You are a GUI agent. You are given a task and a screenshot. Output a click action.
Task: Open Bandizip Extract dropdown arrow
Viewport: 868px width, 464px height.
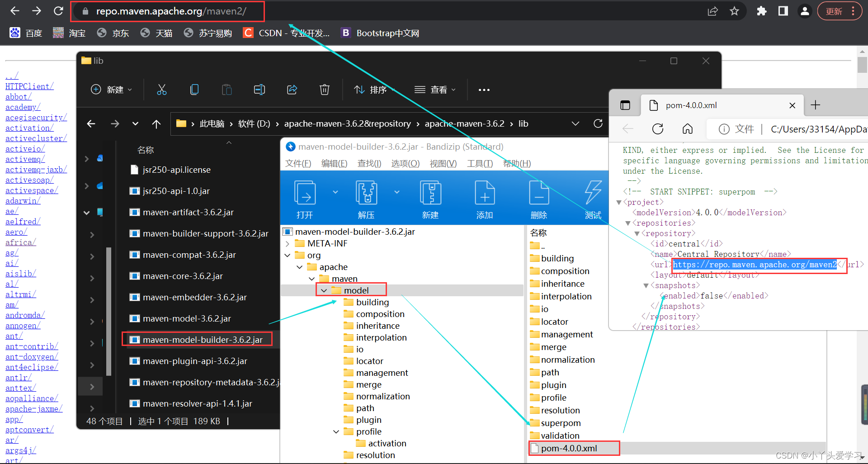(397, 192)
